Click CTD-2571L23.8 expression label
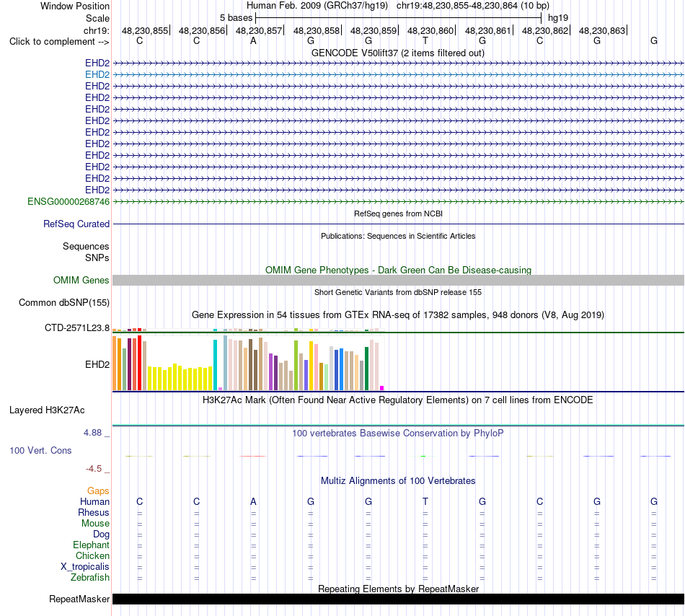The width and height of the screenshot is (685, 616). point(77,327)
